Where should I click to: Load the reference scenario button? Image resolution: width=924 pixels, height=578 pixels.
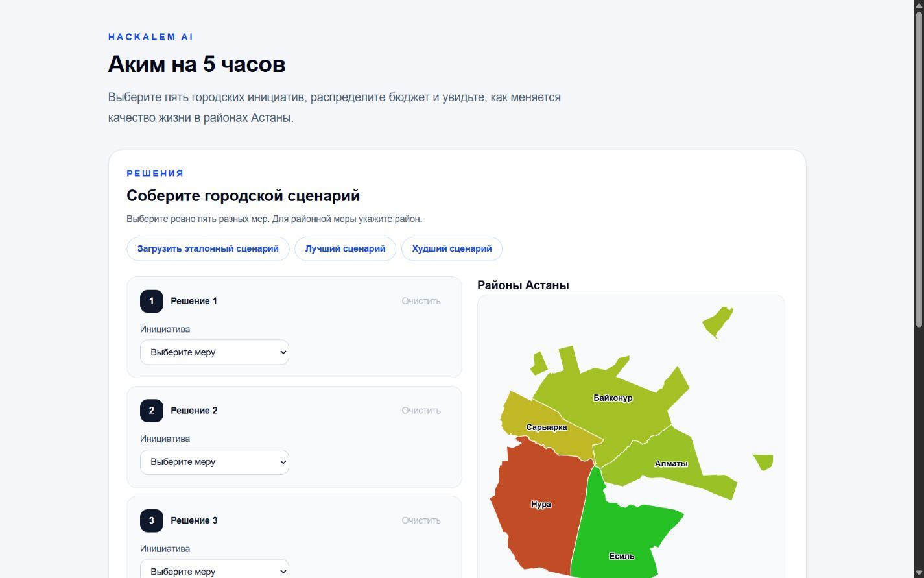point(208,249)
